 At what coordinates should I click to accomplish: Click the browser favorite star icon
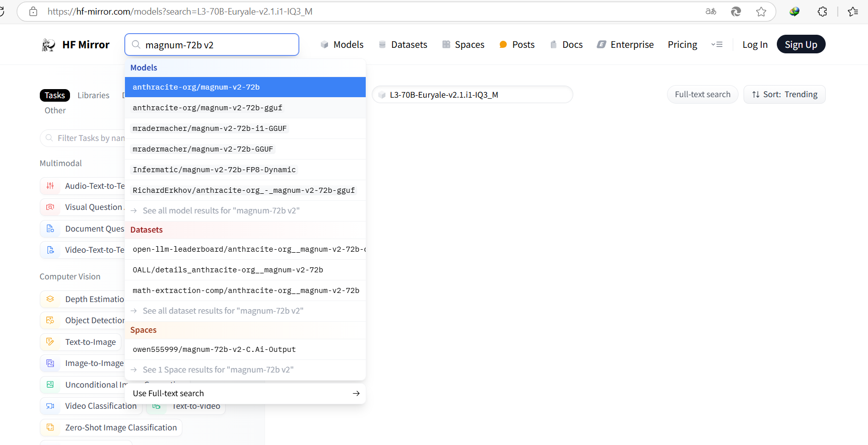coord(761,11)
